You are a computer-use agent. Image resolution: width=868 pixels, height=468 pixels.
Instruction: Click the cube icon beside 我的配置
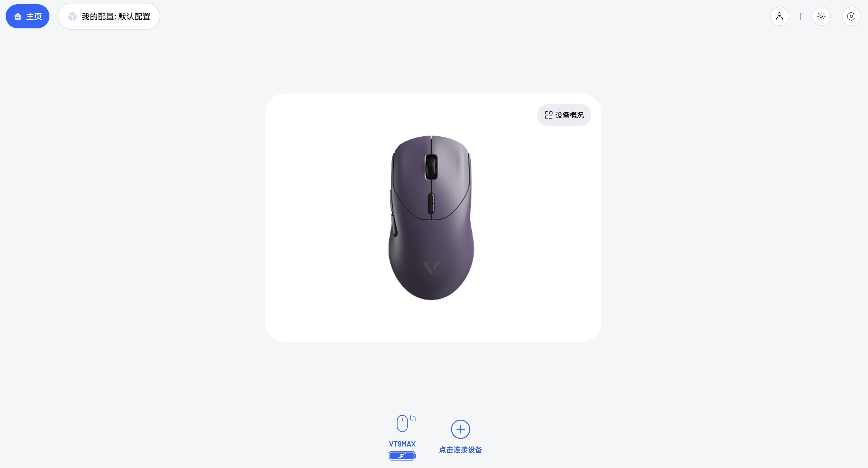click(72, 16)
